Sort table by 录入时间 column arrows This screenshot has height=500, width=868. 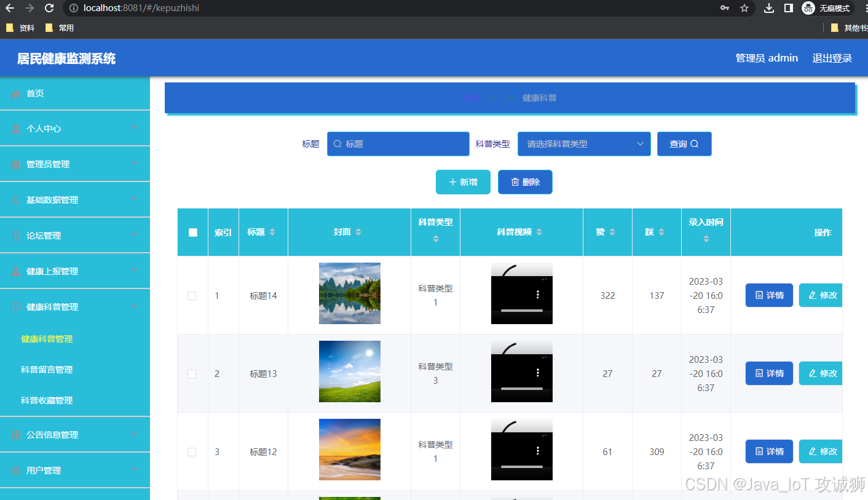[706, 239]
